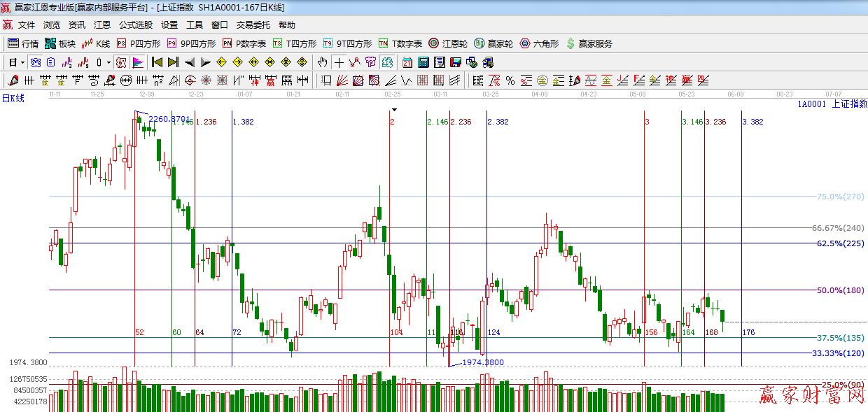Click the P数字表 button

coord(244,43)
